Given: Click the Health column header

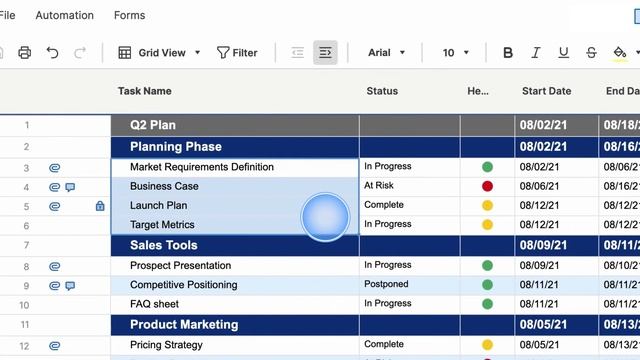Looking at the screenshot, I should [x=478, y=91].
